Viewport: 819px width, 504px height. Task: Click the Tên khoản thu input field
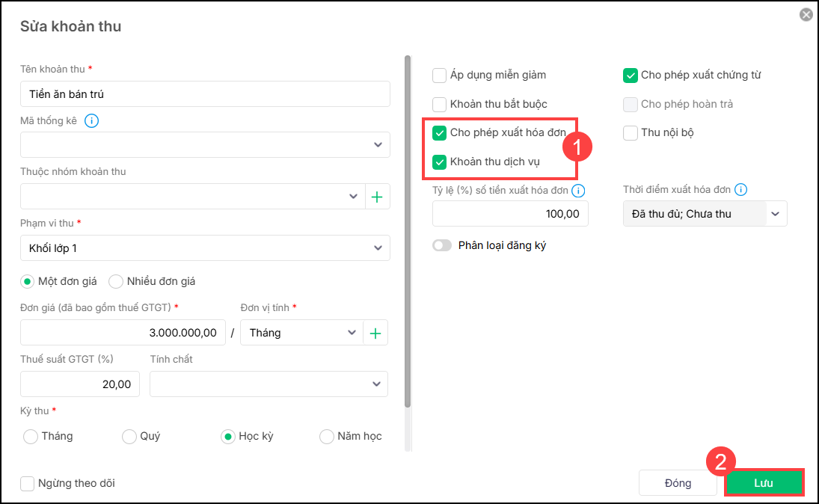click(205, 94)
